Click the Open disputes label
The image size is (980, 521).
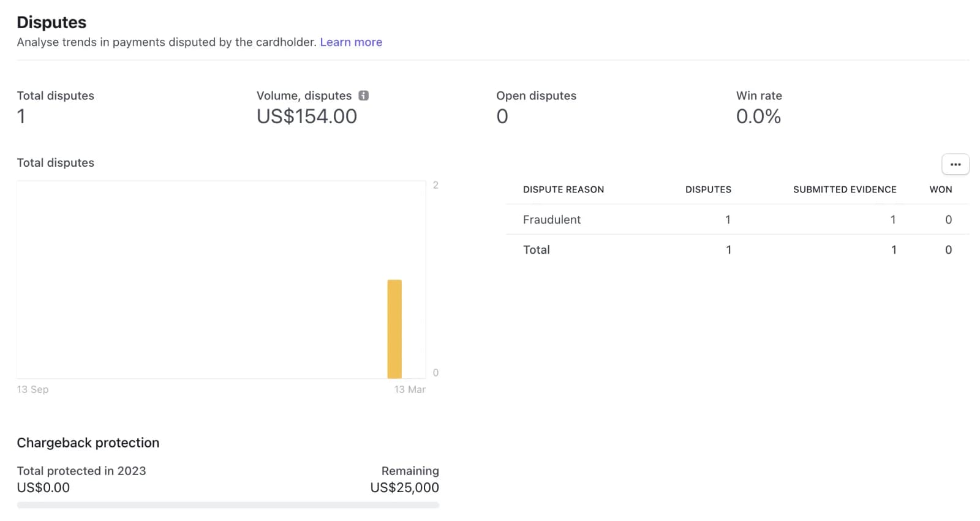536,96
